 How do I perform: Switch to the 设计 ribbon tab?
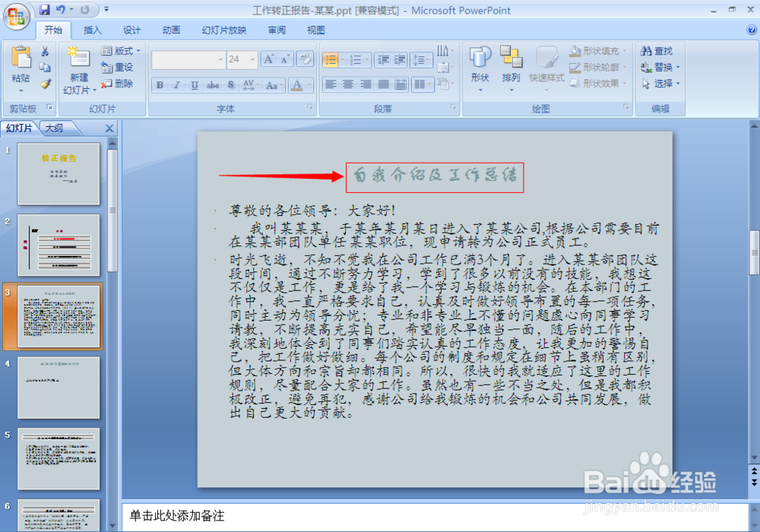(x=131, y=30)
